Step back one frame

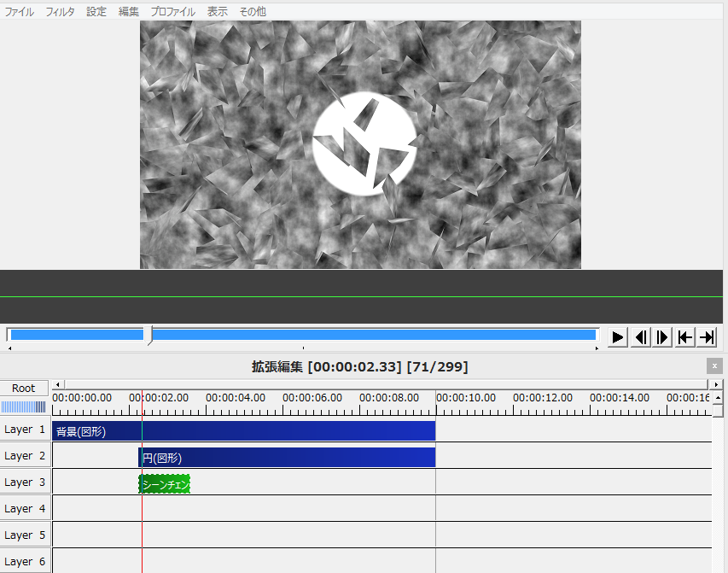(639, 336)
